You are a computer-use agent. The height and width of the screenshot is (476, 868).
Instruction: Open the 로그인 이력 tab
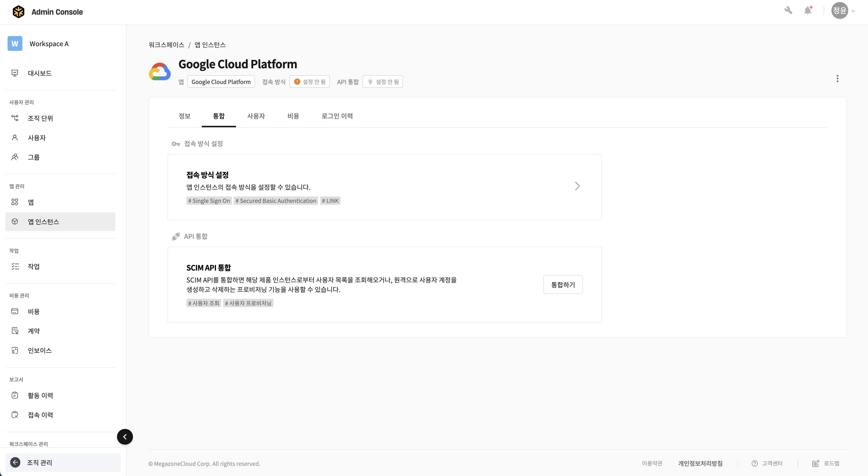pos(337,116)
